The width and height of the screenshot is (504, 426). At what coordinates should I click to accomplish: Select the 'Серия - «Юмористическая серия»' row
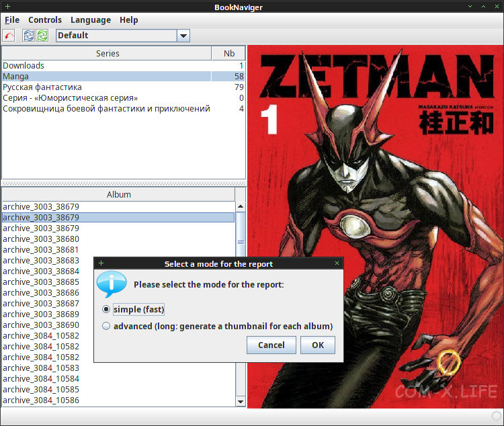[124, 97]
